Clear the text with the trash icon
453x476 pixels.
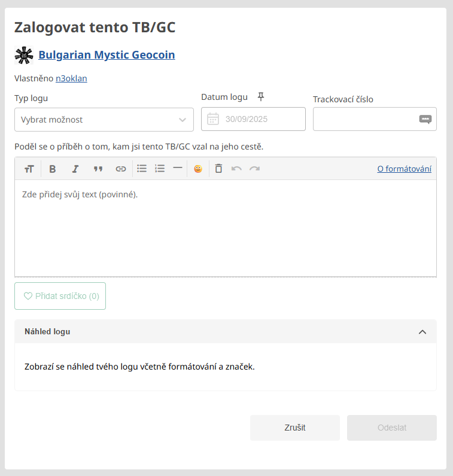219,169
